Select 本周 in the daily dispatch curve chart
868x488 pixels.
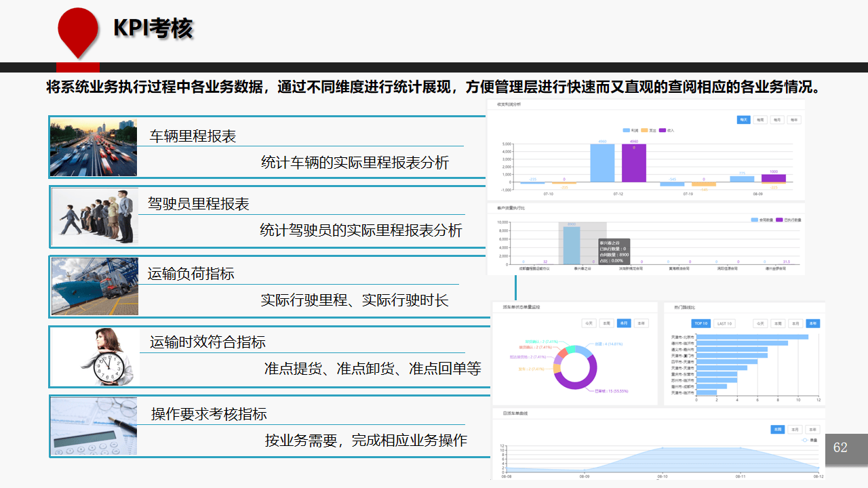tap(778, 430)
